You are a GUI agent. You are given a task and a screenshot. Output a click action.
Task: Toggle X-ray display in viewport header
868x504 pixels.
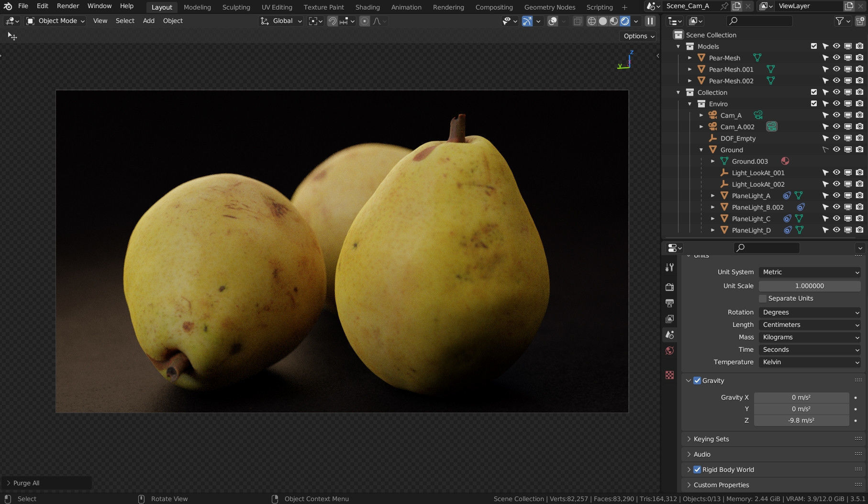point(578,21)
